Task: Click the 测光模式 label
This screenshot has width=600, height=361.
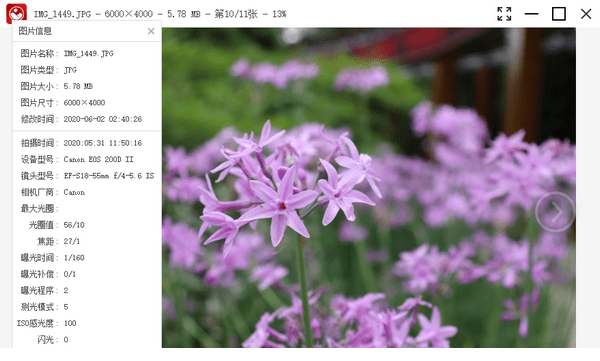Action: [38, 307]
